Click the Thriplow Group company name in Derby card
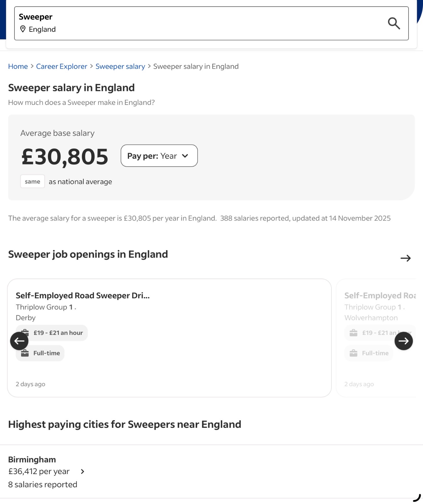 [x=42, y=307]
